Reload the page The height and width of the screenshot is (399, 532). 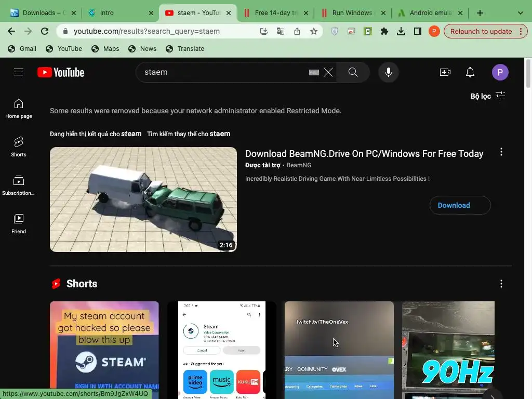45,31
